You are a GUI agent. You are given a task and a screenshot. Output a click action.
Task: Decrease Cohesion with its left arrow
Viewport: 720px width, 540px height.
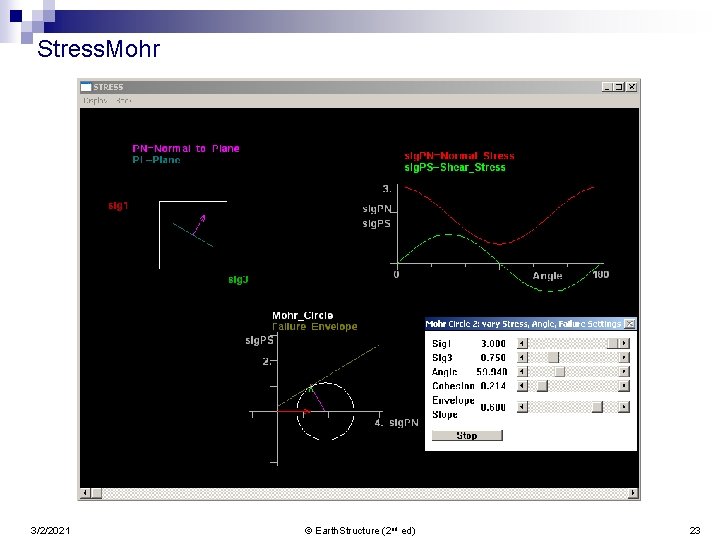point(522,386)
